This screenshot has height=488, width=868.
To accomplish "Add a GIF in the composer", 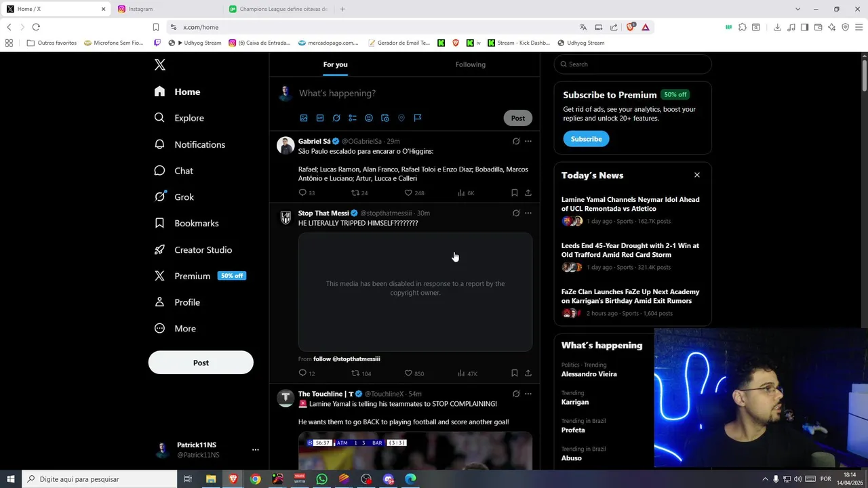I will tap(320, 118).
